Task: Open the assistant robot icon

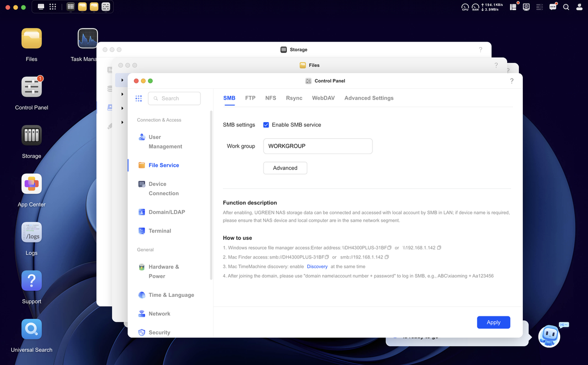Action: 549,336
